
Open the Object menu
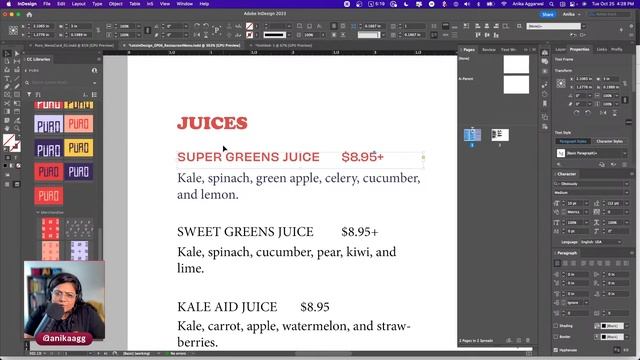(x=116, y=4)
